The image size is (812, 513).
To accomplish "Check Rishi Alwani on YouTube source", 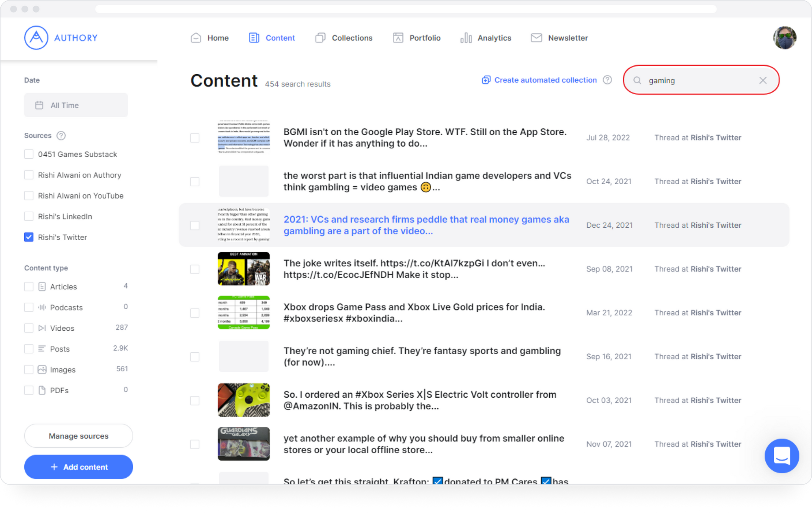I will [29, 196].
